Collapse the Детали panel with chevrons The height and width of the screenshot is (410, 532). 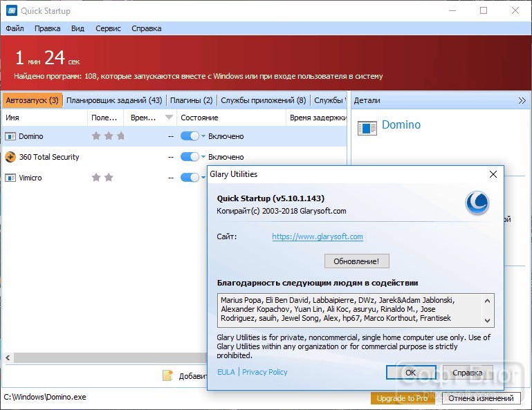pyautogui.click(x=522, y=100)
